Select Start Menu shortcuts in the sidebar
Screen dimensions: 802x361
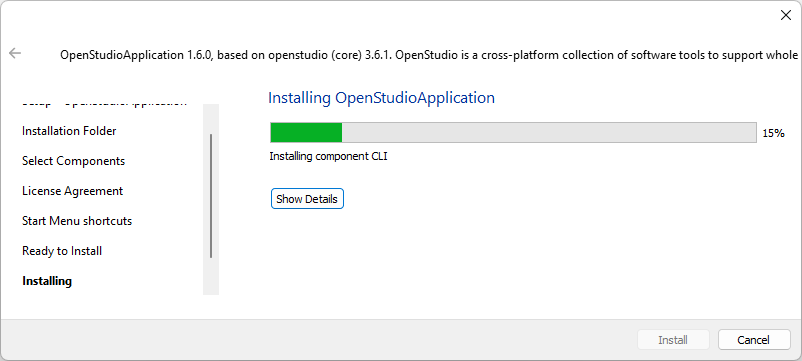[x=77, y=221]
